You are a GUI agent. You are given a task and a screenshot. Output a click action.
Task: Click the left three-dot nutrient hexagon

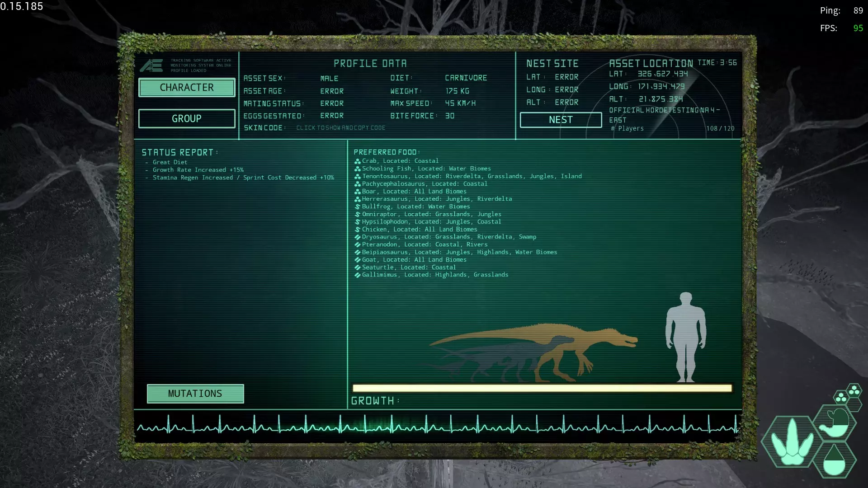[x=841, y=398]
